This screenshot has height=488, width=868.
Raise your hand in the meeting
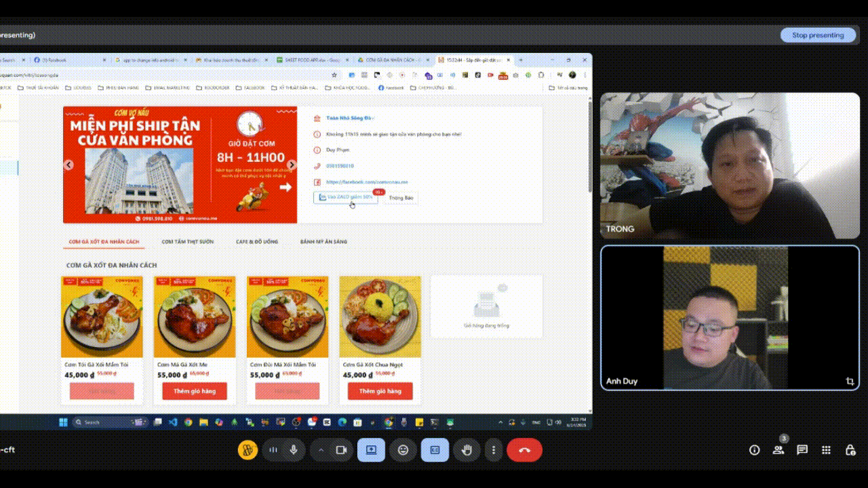click(x=467, y=450)
